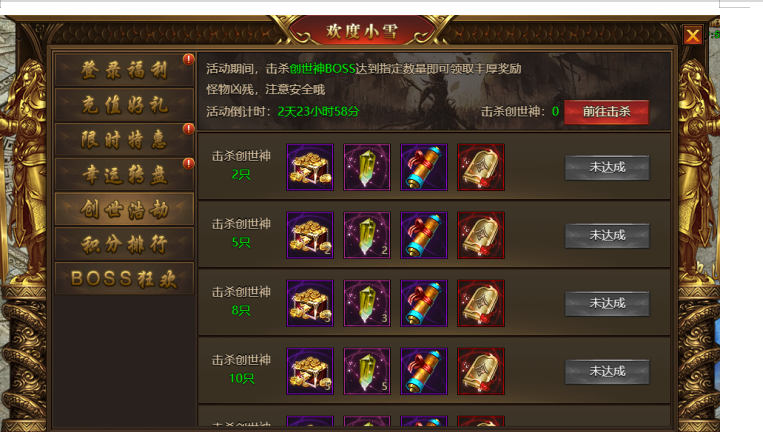
Task: Click green crystal icon in 10只 row
Action: click(367, 371)
